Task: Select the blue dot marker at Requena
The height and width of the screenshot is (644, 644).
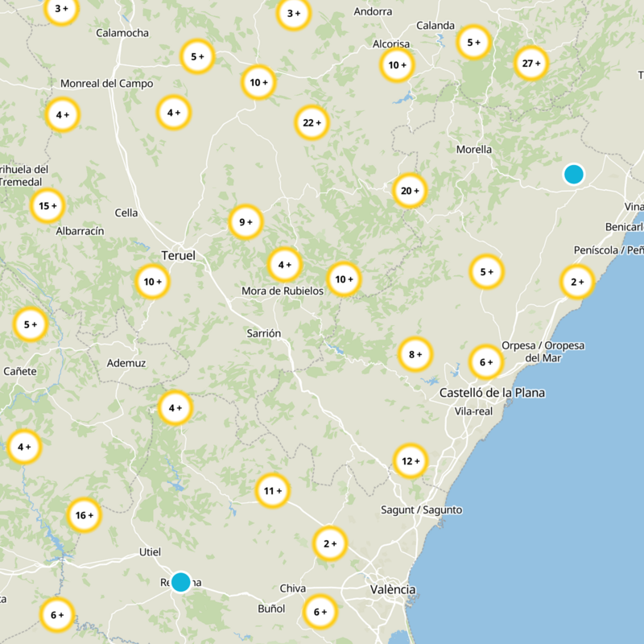Action: (x=180, y=582)
